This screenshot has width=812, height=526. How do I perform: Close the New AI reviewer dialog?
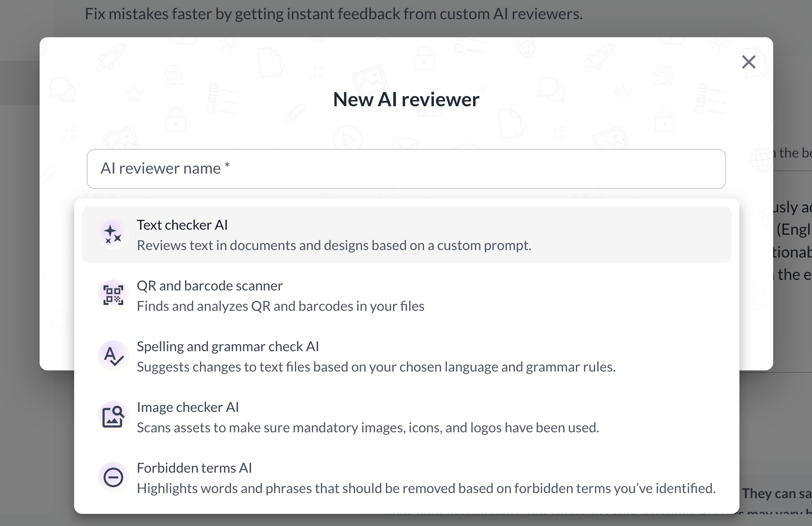pos(748,62)
